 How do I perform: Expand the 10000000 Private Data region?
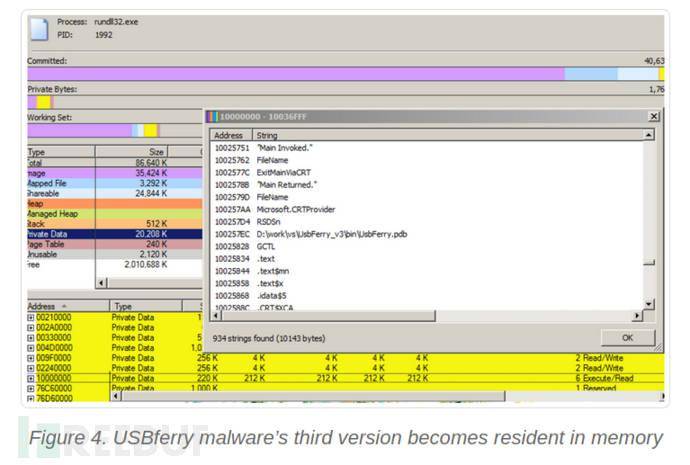point(31,378)
